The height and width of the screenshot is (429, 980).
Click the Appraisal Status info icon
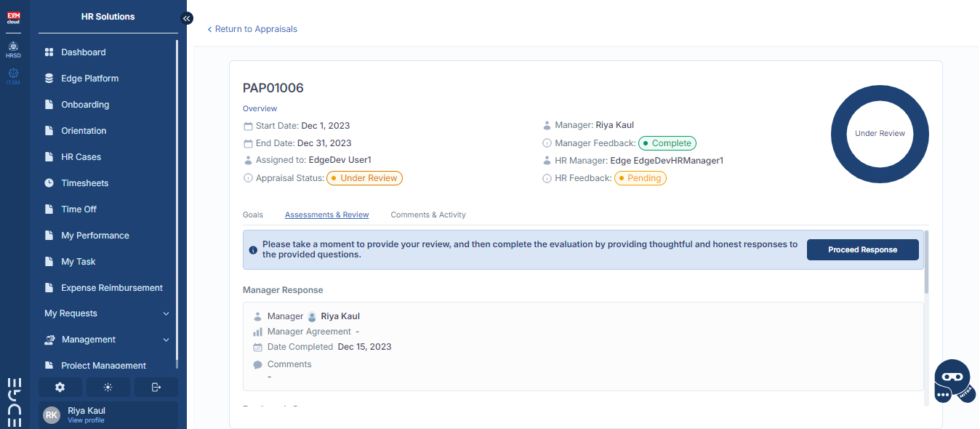click(x=248, y=178)
